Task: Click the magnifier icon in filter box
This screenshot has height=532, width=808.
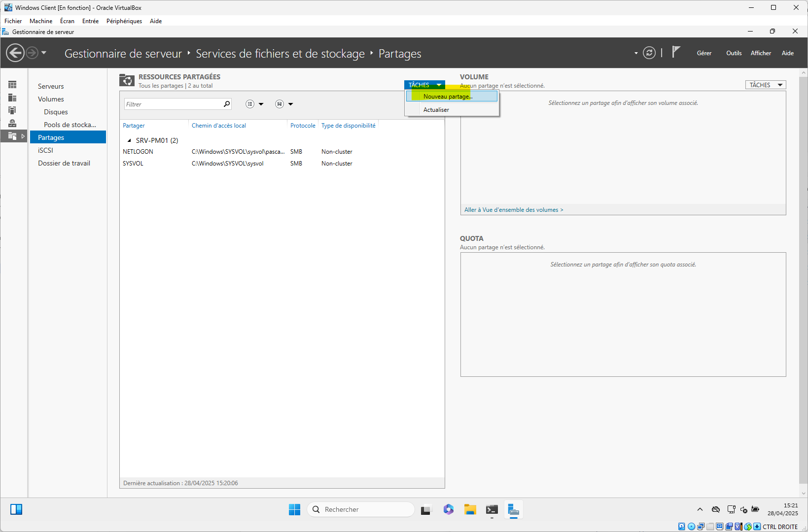Action: coord(227,104)
